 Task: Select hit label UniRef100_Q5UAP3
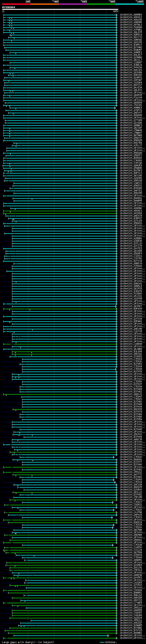point(131,254)
